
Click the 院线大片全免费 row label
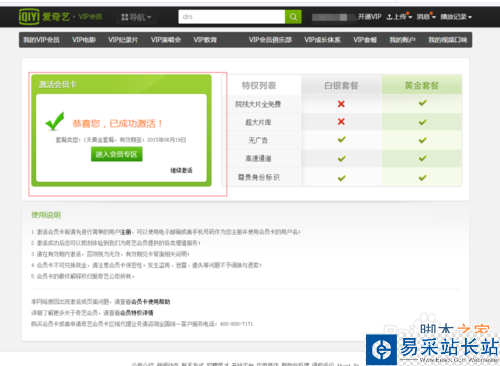tap(258, 104)
